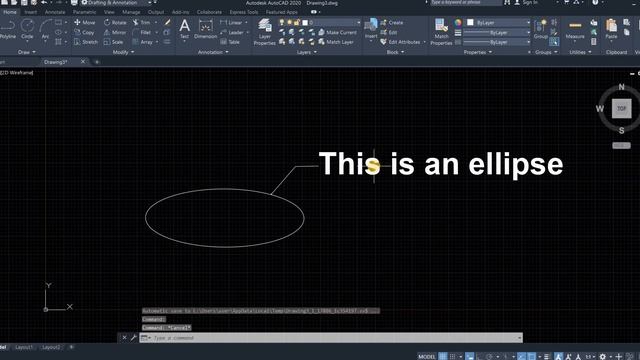The width and height of the screenshot is (640, 360).
Task: Expand the Properties panel
Action: point(478,52)
